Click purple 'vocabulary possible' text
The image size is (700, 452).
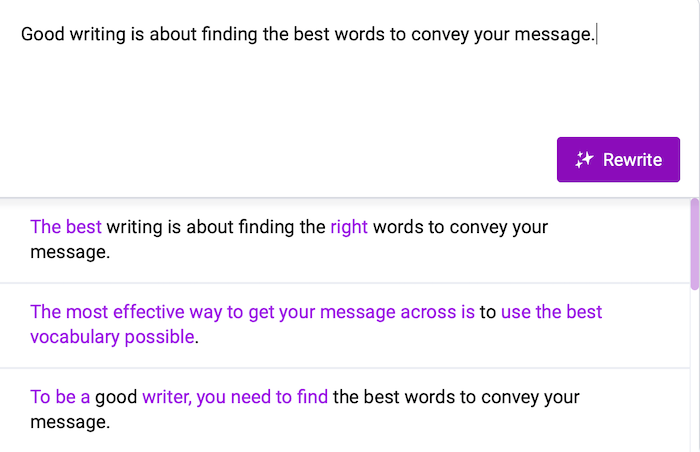112,337
